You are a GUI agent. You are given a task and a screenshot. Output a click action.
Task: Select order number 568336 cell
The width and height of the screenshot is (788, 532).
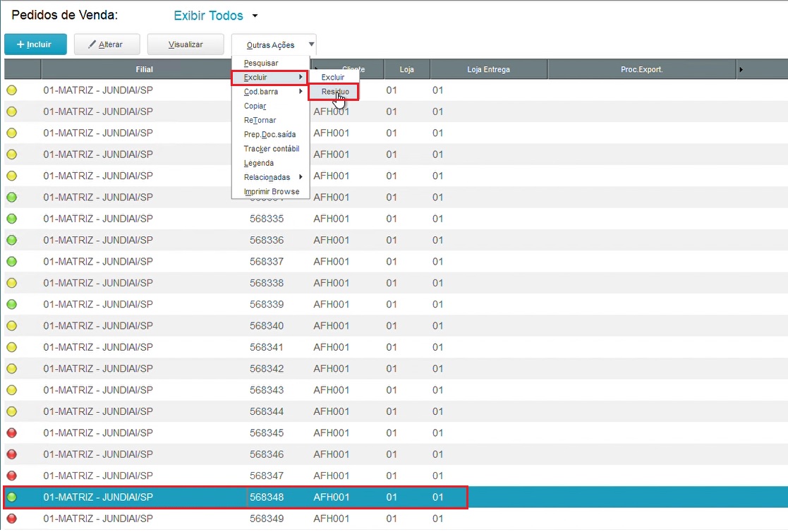(x=267, y=241)
